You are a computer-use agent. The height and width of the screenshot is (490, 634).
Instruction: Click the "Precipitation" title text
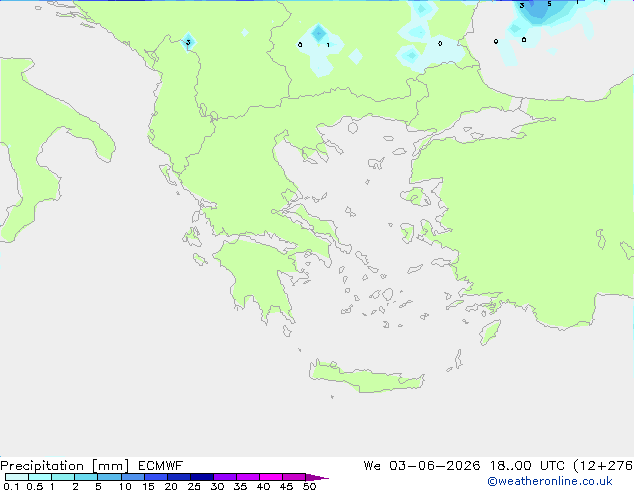click(x=42, y=466)
